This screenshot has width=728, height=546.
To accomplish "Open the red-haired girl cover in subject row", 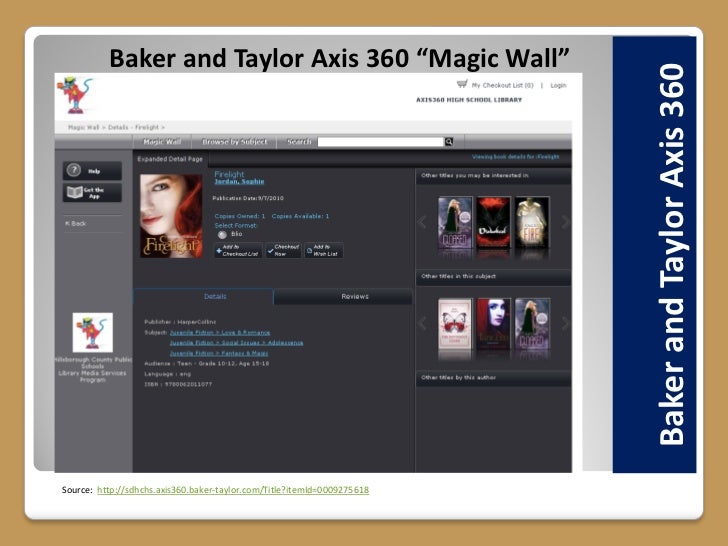I will [x=494, y=324].
